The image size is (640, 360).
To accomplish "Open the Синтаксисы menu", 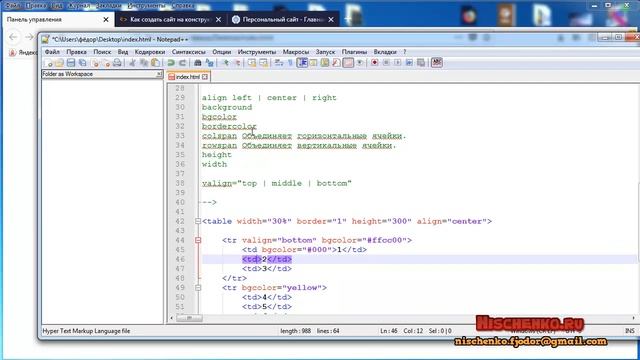I will (x=189, y=52).
